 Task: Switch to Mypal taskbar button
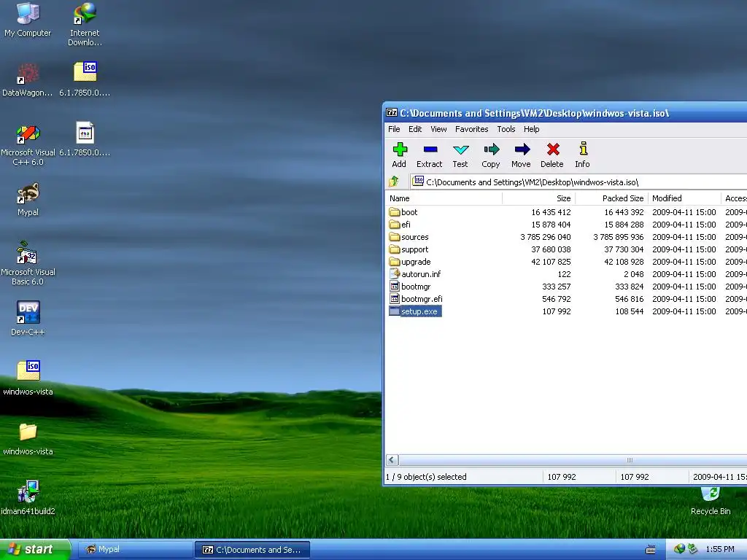134,550
